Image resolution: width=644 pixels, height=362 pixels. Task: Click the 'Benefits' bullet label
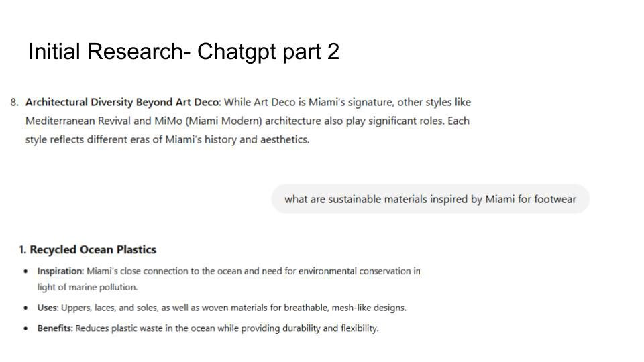[x=54, y=328]
